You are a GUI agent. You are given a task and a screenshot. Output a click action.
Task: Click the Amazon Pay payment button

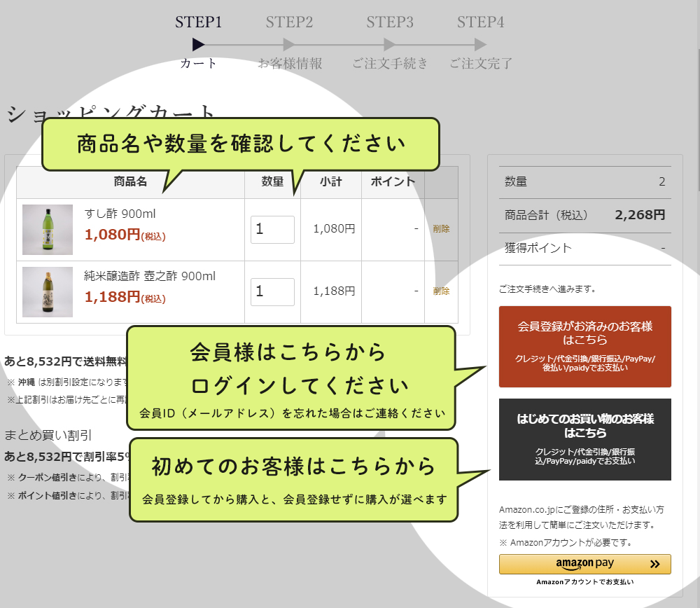click(584, 565)
